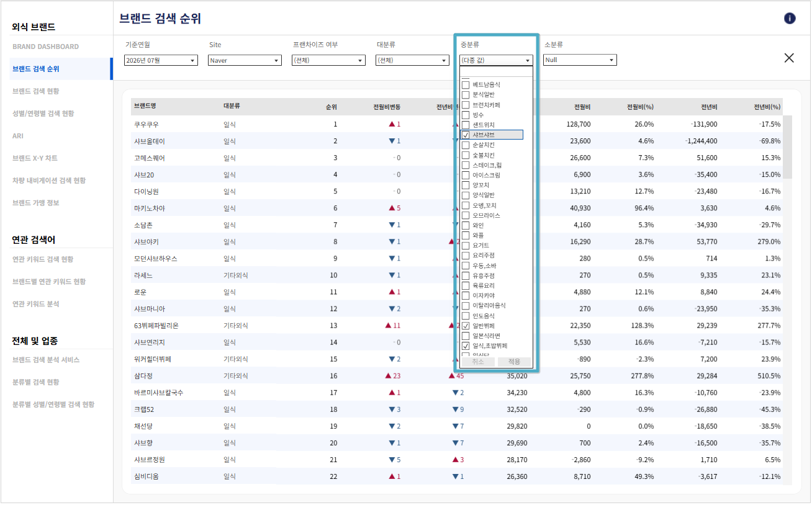812x505 pixels.
Task: Enable the 와플 category checkbox
Action: [x=466, y=235]
